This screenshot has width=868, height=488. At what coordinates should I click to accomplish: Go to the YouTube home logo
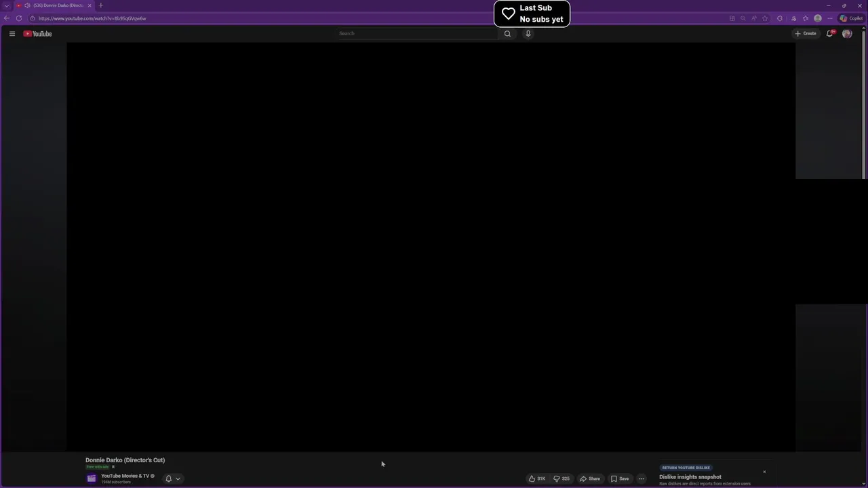[x=37, y=33]
